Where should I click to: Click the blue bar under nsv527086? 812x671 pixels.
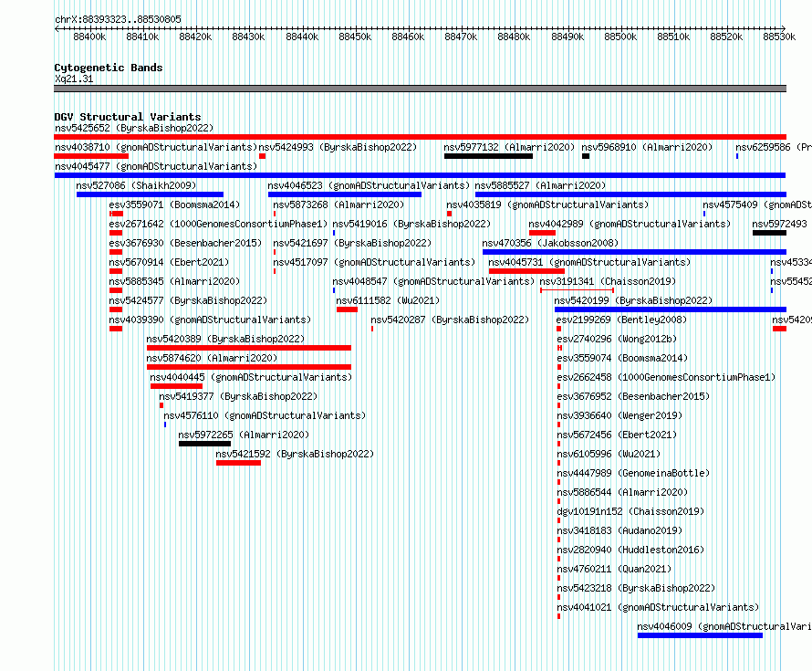[151, 194]
